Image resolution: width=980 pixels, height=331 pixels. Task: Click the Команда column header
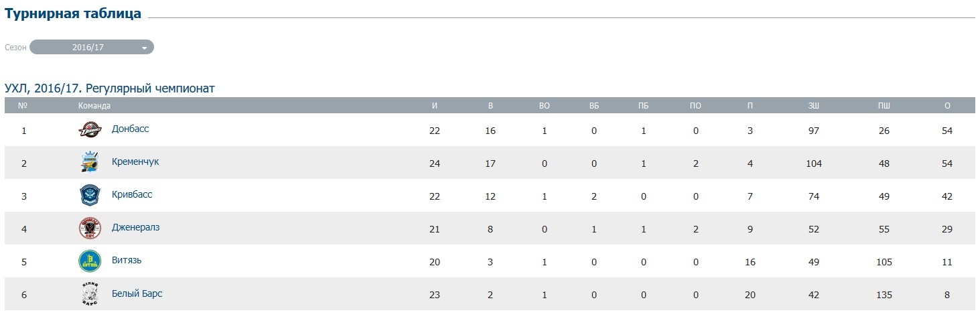tap(94, 106)
